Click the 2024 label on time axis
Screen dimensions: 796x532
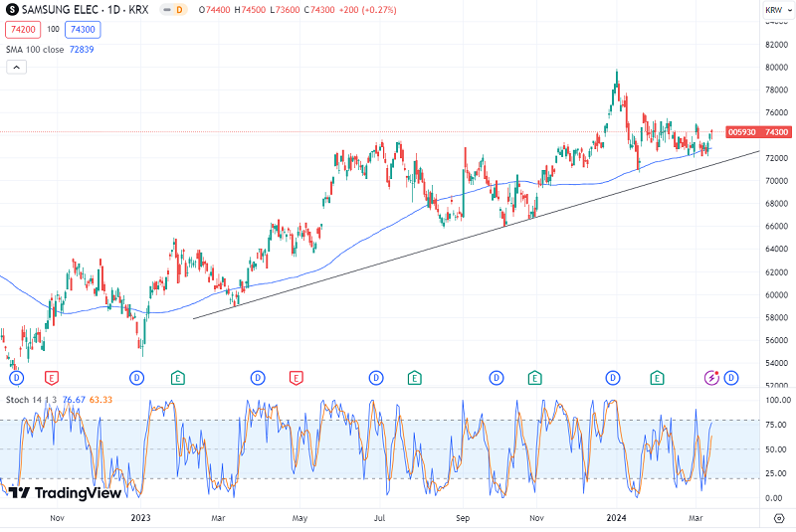(617, 517)
